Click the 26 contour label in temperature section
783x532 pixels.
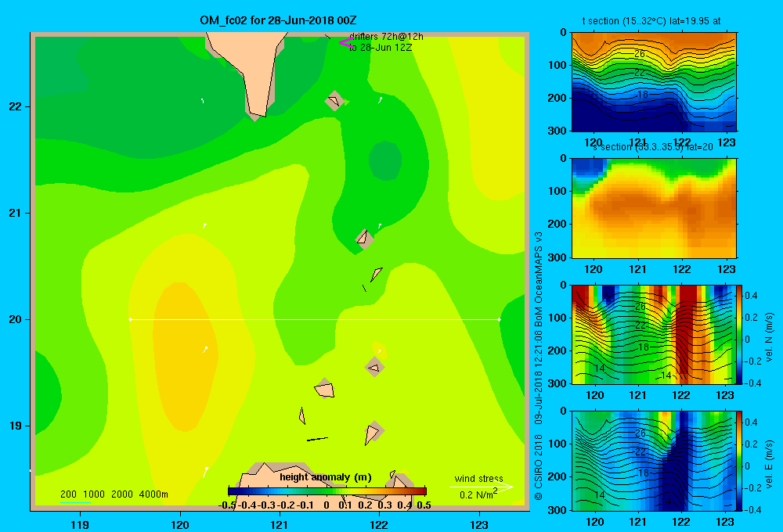click(x=639, y=54)
